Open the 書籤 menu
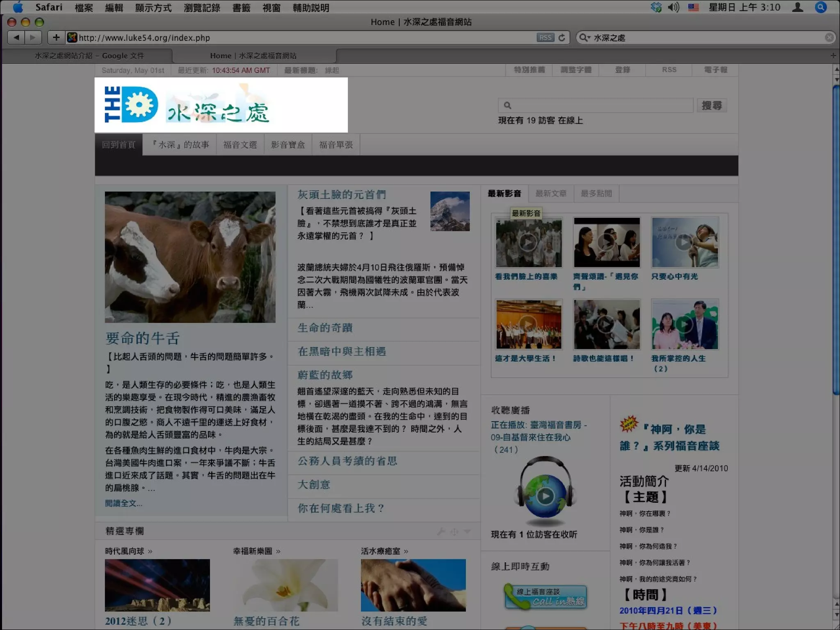Image resolution: width=840 pixels, height=630 pixels. coord(241,8)
